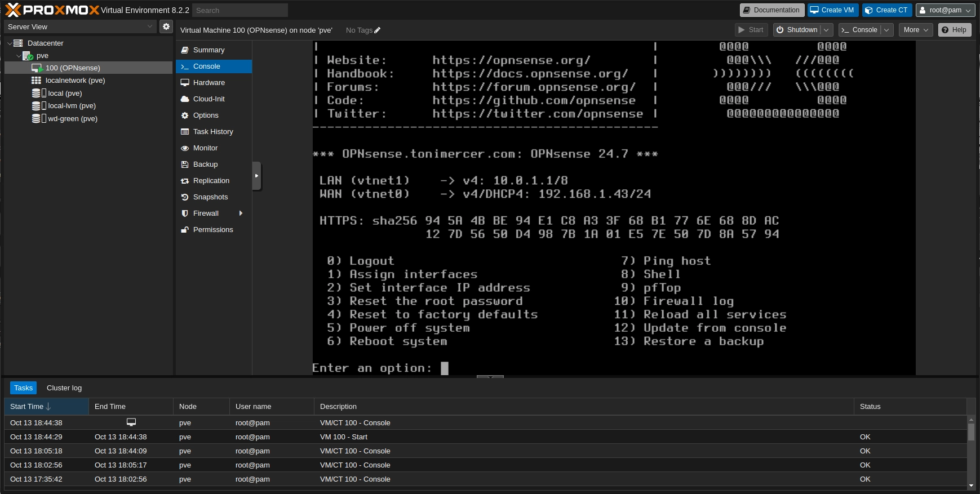This screenshot has width=980, height=494.
Task: Click the localnetwork grid icon
Action: [x=36, y=81]
